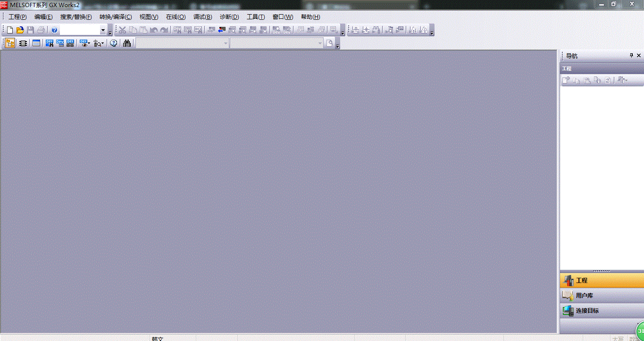This screenshot has height=341, width=644.
Task: Click the Dev binoculars device search icon
Action: pos(49,43)
